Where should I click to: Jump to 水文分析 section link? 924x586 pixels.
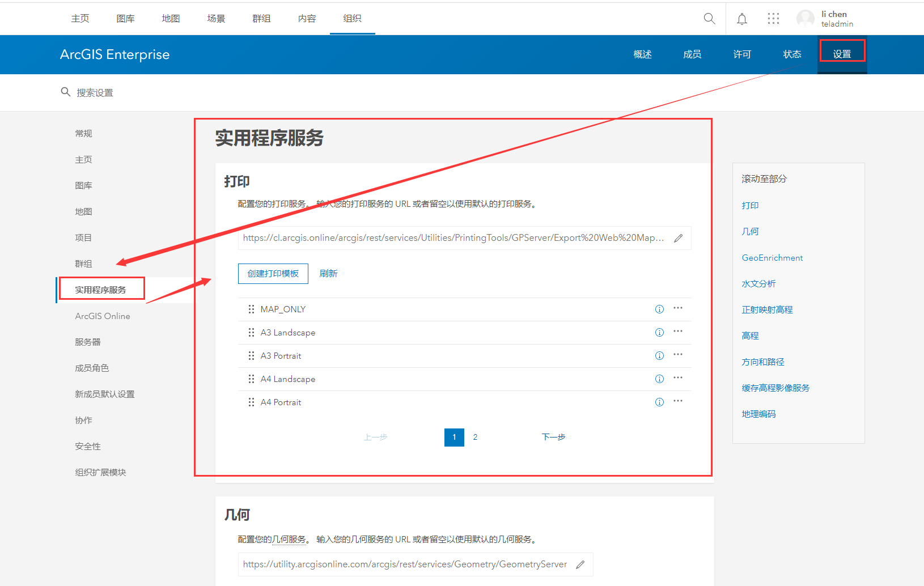(759, 284)
